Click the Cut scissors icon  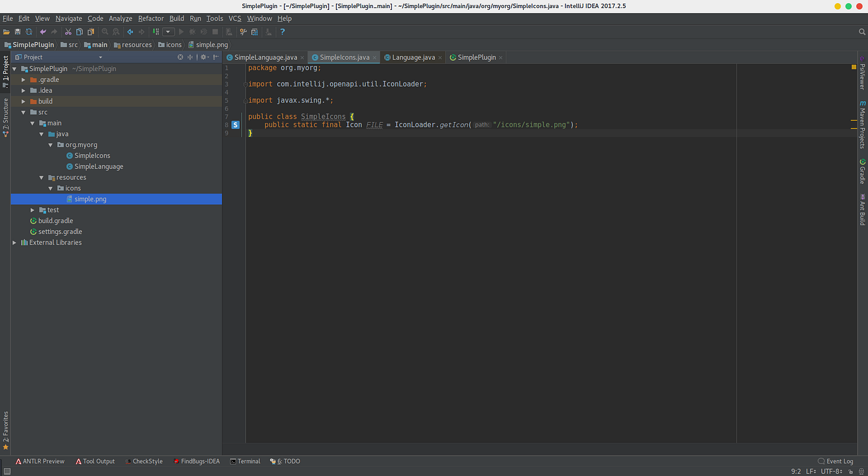pos(68,31)
